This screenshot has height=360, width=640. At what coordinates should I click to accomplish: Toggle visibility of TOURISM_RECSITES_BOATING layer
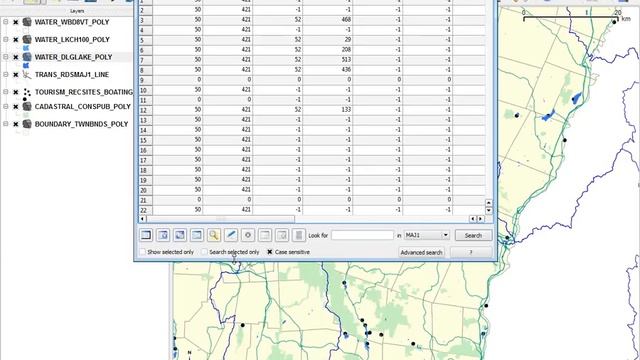click(x=16, y=92)
